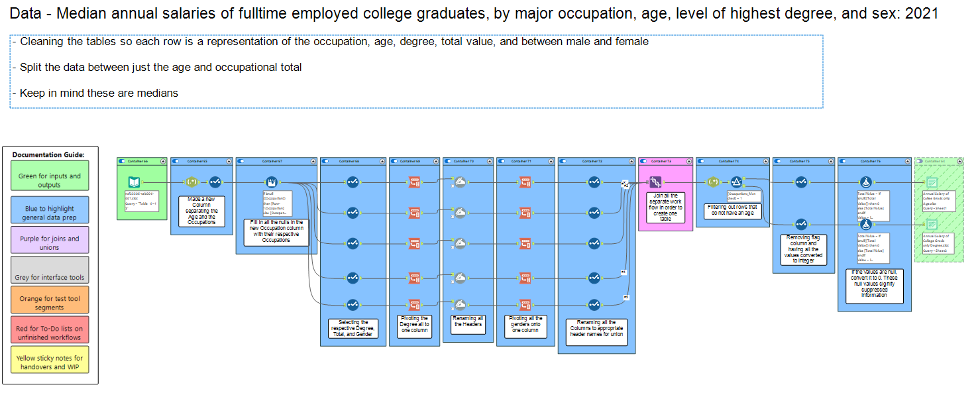
Task: Select the bottom Output Data tool
Action: [x=932, y=224]
